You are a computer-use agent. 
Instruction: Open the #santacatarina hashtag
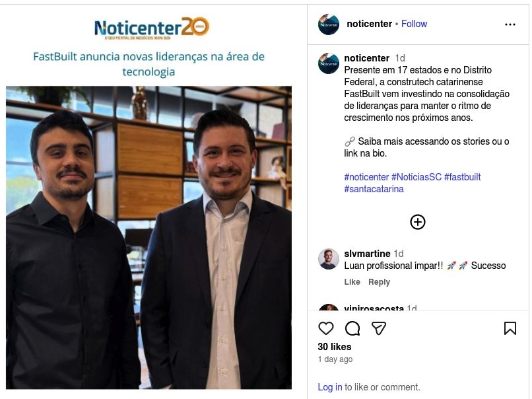[374, 189]
